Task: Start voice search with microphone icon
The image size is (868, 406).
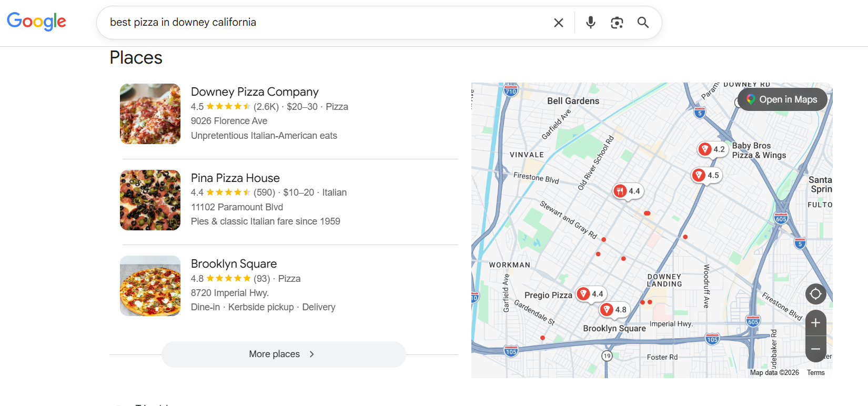Action: tap(590, 23)
